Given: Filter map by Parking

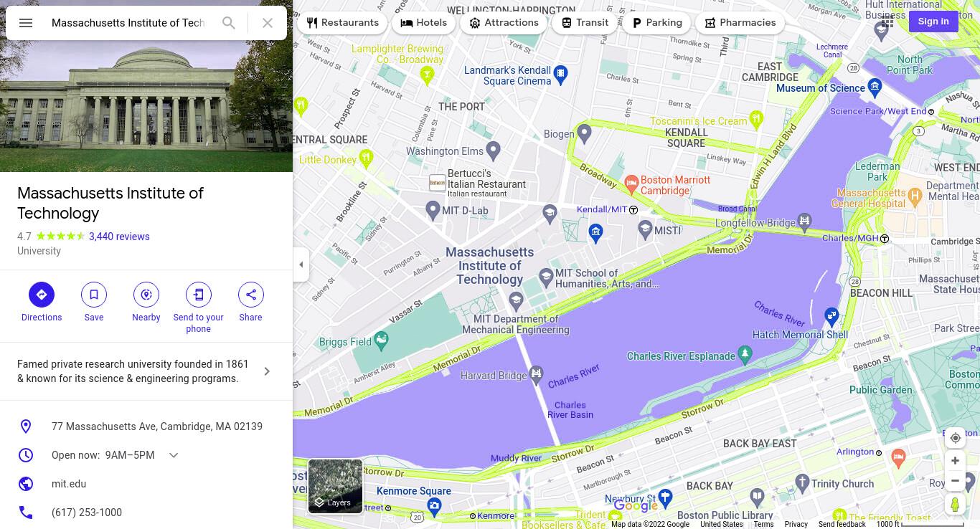Looking at the screenshot, I should (656, 23).
